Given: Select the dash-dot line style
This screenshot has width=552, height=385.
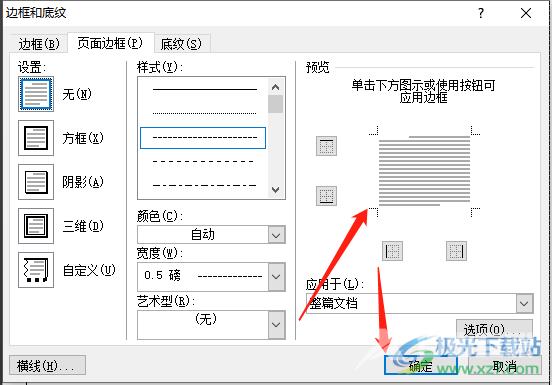Looking at the screenshot, I should point(204,185).
